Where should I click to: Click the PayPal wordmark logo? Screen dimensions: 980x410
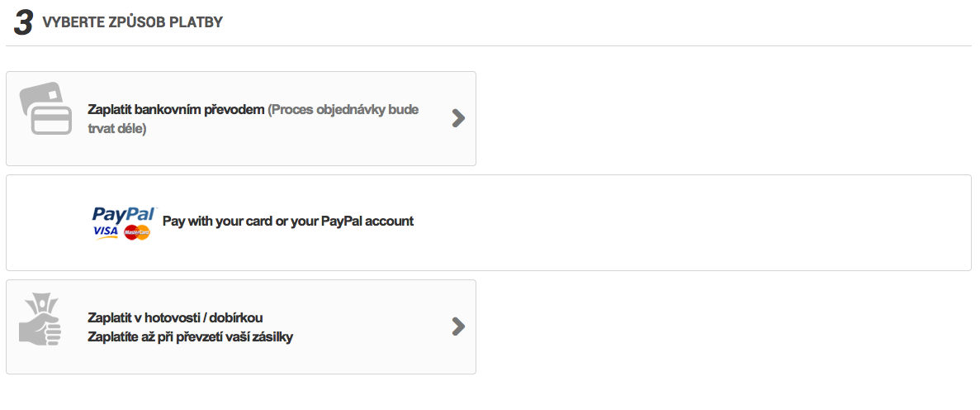pyautogui.click(x=124, y=214)
